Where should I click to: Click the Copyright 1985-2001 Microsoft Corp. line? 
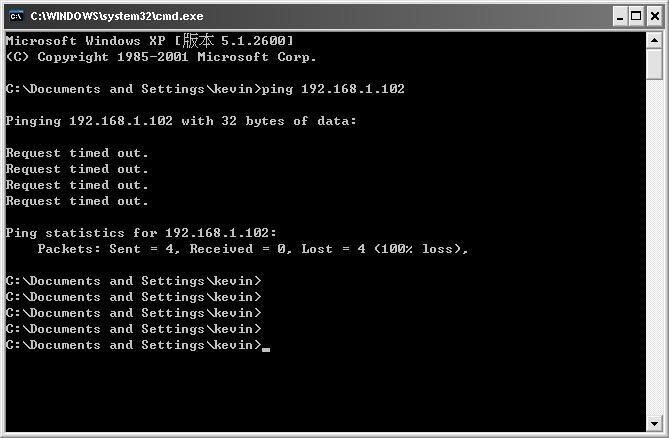[x=160, y=57]
